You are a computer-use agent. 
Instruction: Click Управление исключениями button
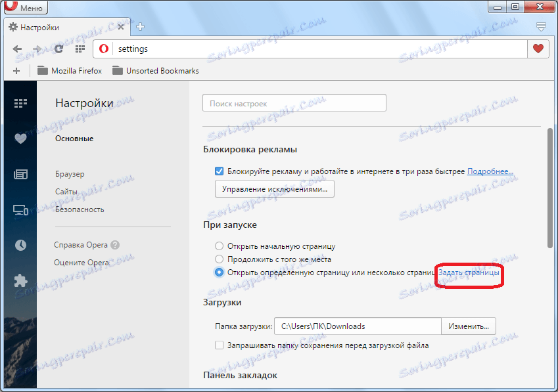274,188
